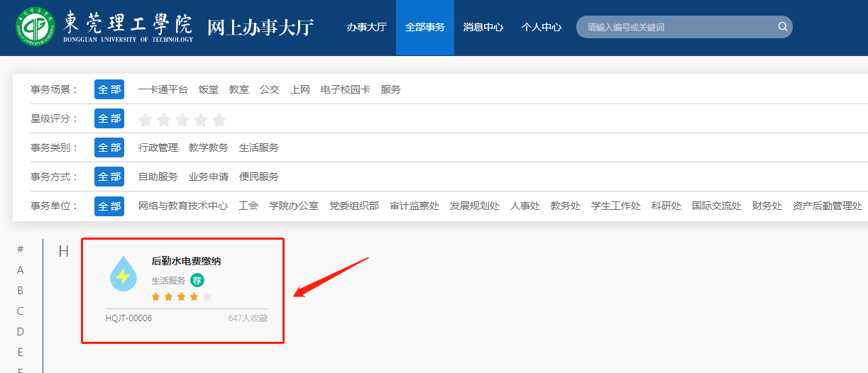Go to 个人中心 in top navigation
This screenshot has height=373, width=868.
tap(542, 27)
